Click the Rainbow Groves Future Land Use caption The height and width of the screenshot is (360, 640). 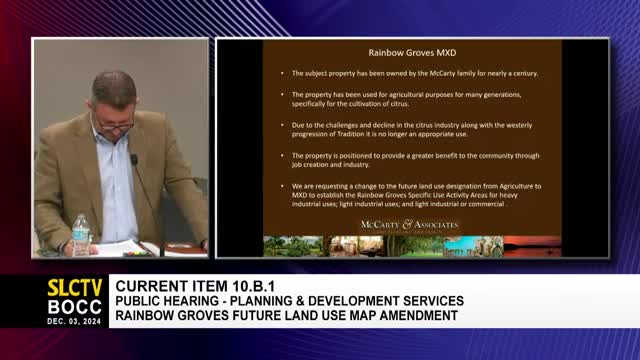click(x=287, y=316)
